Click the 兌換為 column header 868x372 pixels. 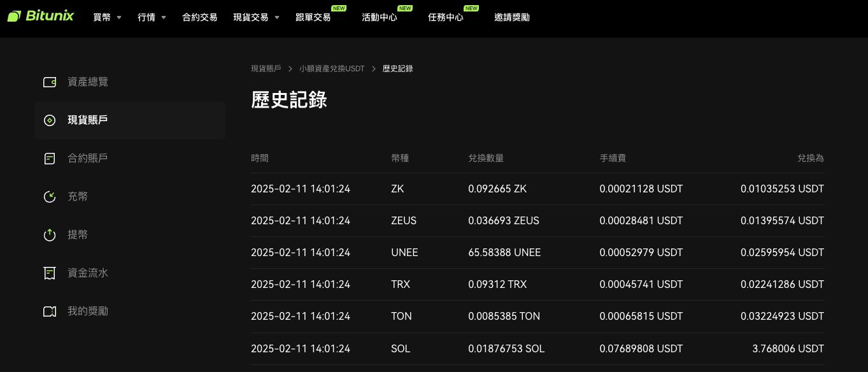point(811,158)
